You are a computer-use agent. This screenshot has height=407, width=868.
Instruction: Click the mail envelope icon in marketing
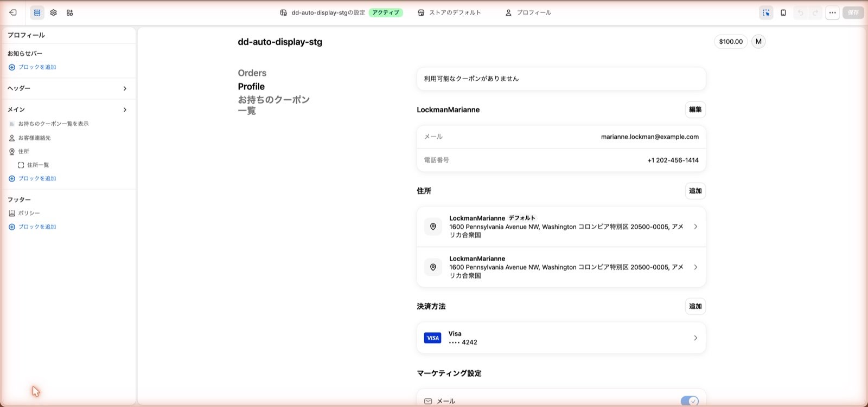(x=428, y=402)
